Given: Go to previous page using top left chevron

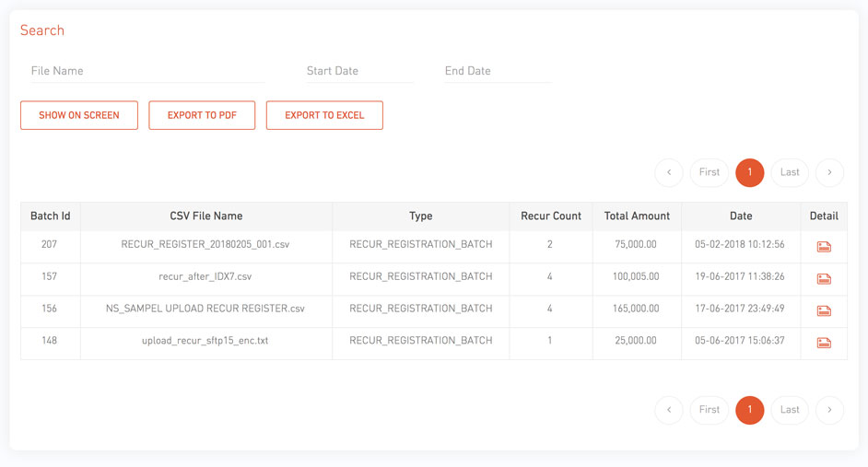Looking at the screenshot, I should pyautogui.click(x=669, y=172).
